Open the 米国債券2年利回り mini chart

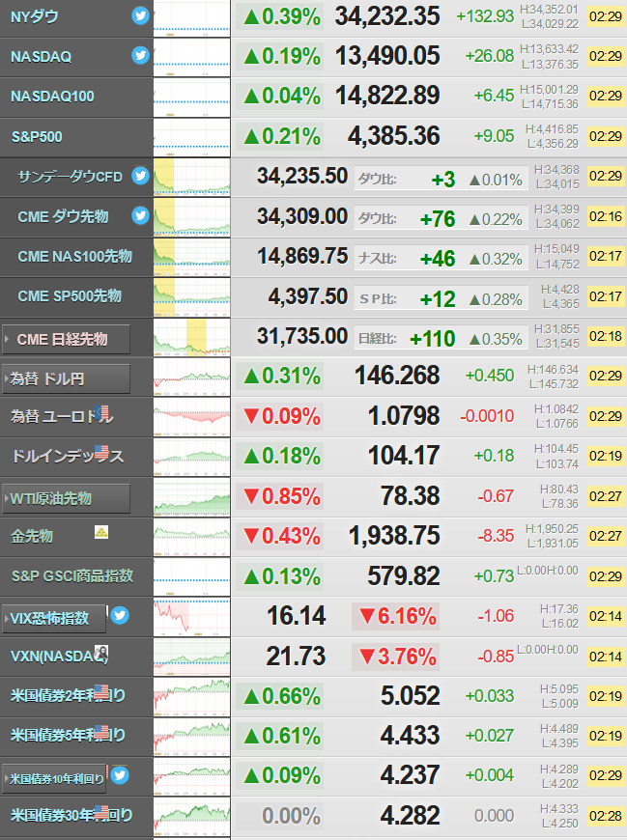point(192,696)
